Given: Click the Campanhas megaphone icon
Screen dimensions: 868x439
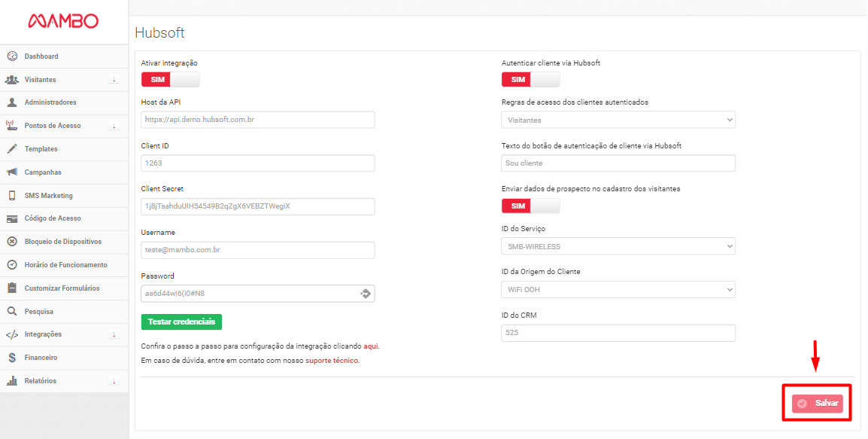Looking at the screenshot, I should (11, 172).
